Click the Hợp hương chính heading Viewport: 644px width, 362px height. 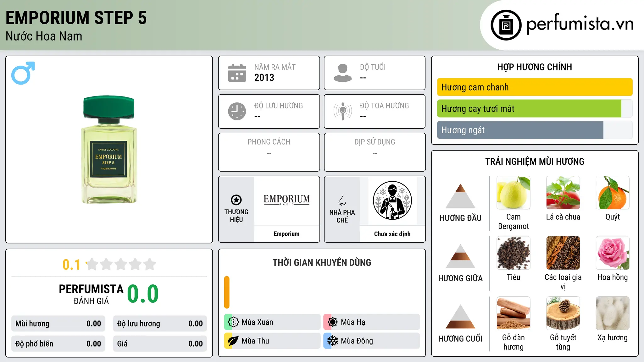coord(535,67)
